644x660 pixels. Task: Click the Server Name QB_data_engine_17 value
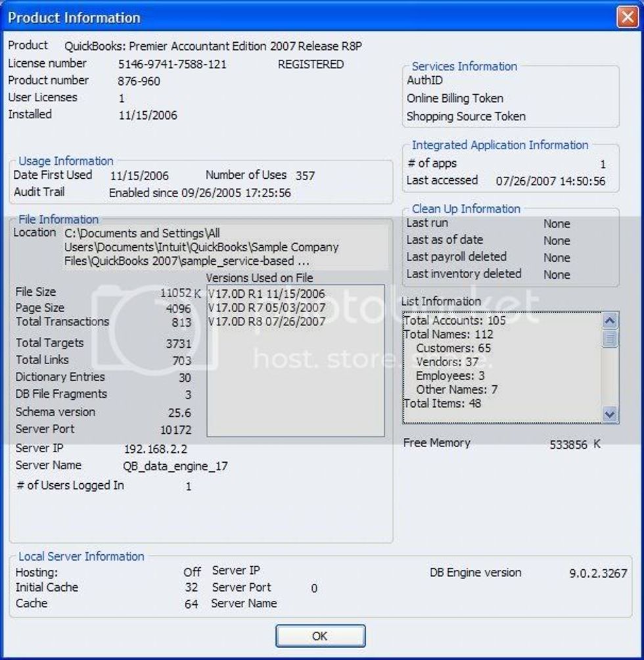click(x=175, y=465)
